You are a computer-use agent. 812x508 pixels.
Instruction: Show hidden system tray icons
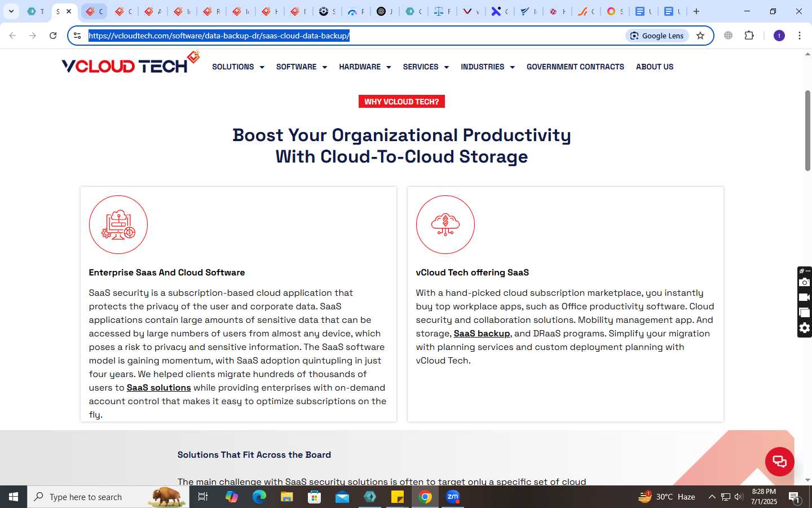pyautogui.click(x=712, y=497)
